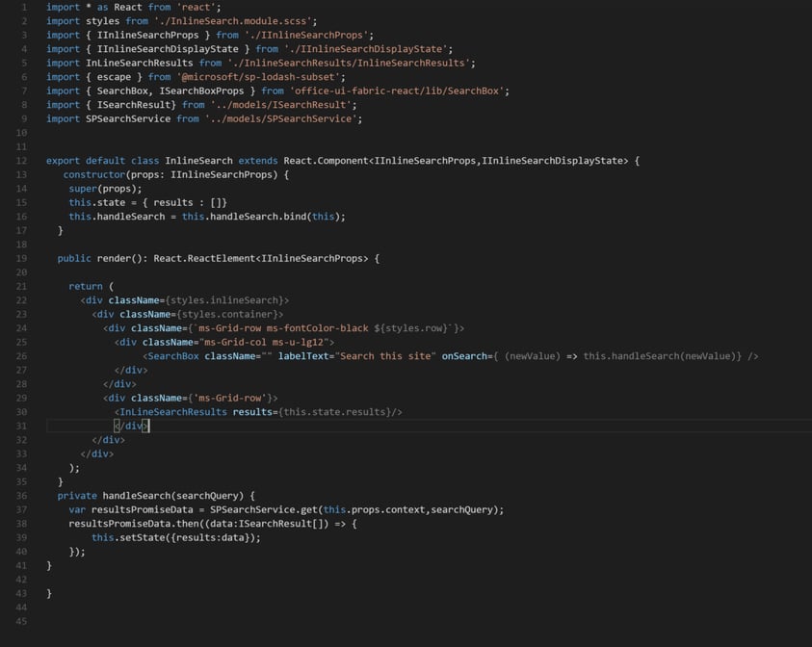Click 'react' string on line 1

[196, 8]
